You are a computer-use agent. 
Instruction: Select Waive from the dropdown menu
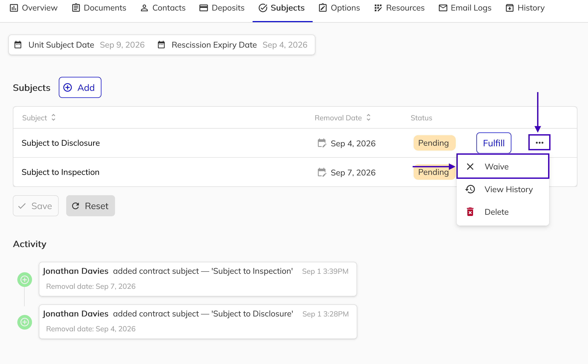[503, 166]
